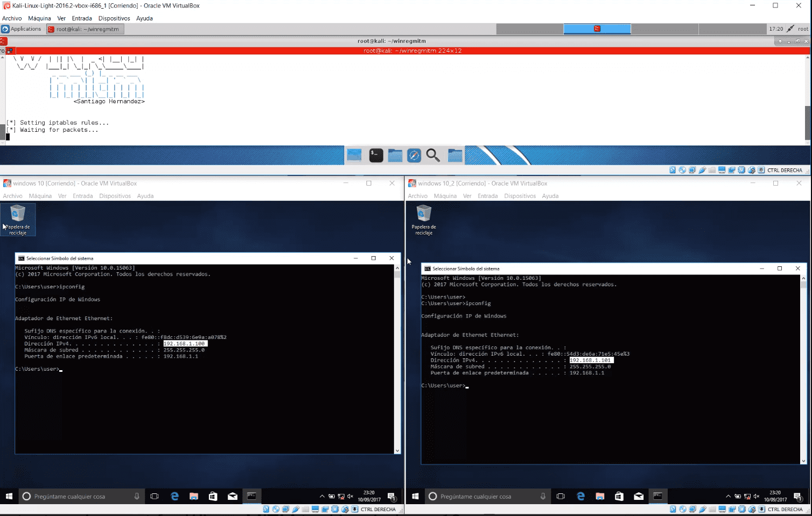Open Edge browser in windows 10 VM taskbar
The height and width of the screenshot is (516, 812).
pos(174,496)
